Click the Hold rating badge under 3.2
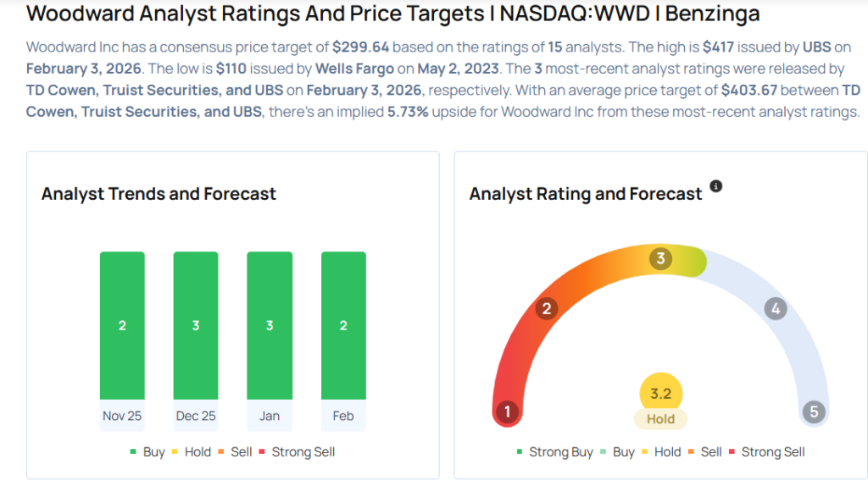This screenshot has height=481, width=868. coord(661,418)
